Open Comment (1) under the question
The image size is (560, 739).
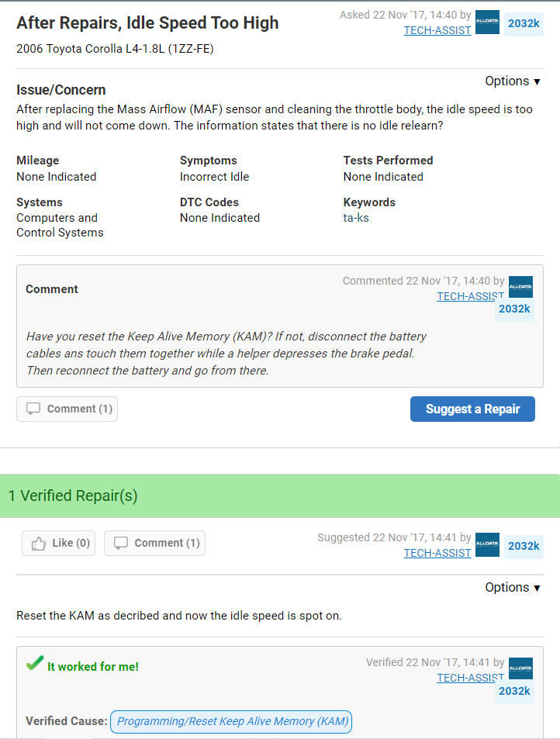point(67,409)
